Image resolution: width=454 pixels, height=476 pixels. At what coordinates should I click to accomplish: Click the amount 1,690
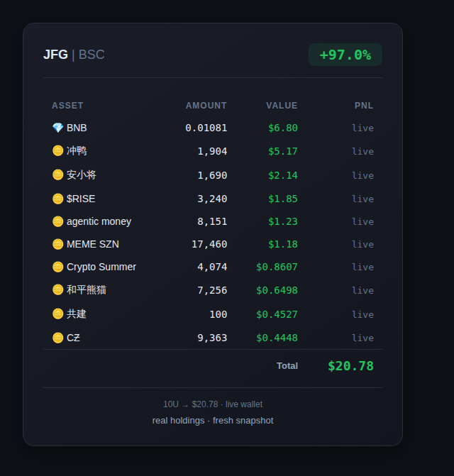coord(212,175)
